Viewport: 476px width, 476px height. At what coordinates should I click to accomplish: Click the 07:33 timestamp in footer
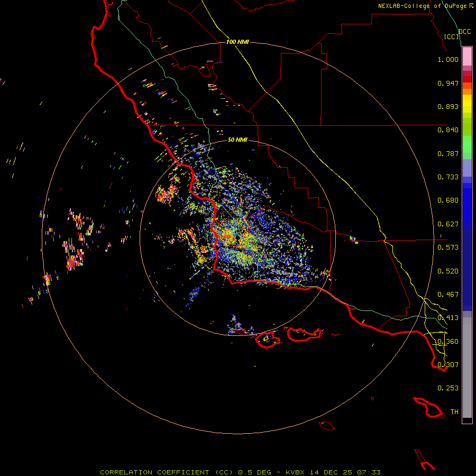point(369,472)
